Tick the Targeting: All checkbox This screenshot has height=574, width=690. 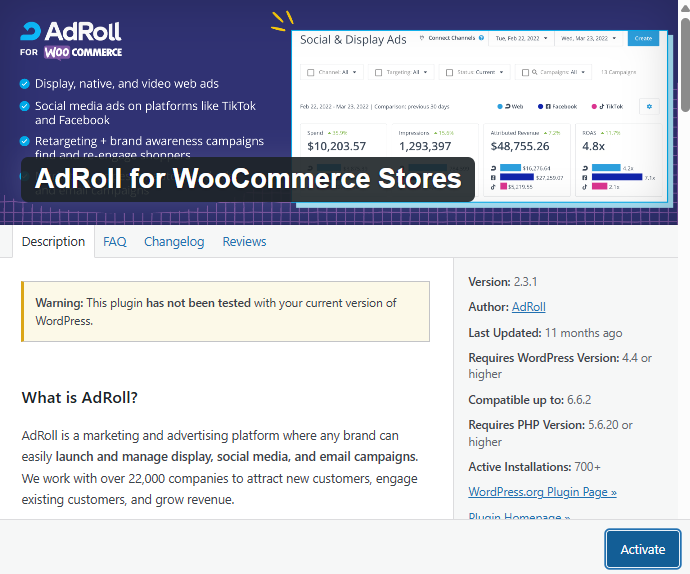point(376,72)
